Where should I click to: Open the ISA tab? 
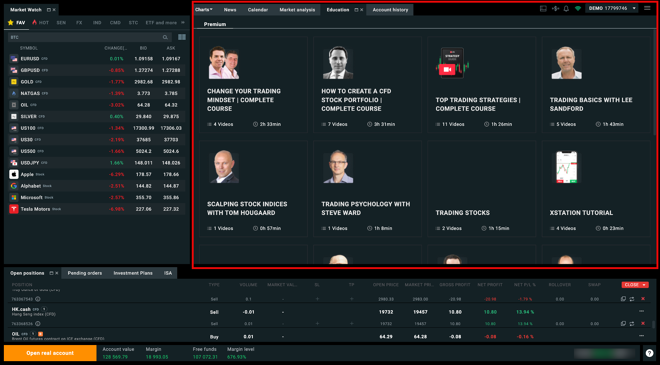168,273
